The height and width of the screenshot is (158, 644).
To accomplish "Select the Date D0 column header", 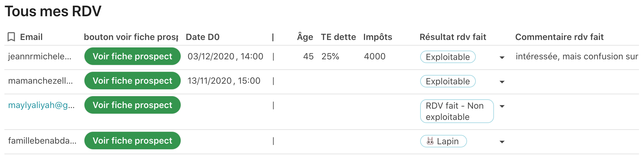I will pos(203,37).
